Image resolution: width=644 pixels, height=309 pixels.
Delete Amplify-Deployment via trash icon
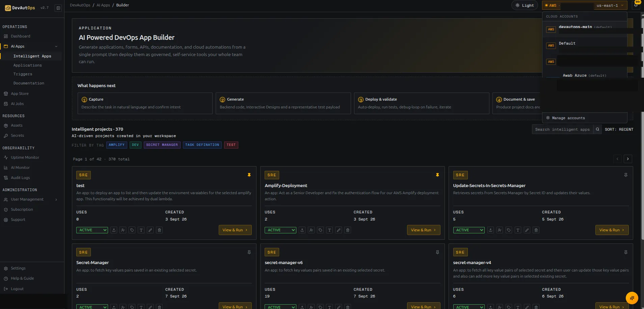click(x=348, y=230)
